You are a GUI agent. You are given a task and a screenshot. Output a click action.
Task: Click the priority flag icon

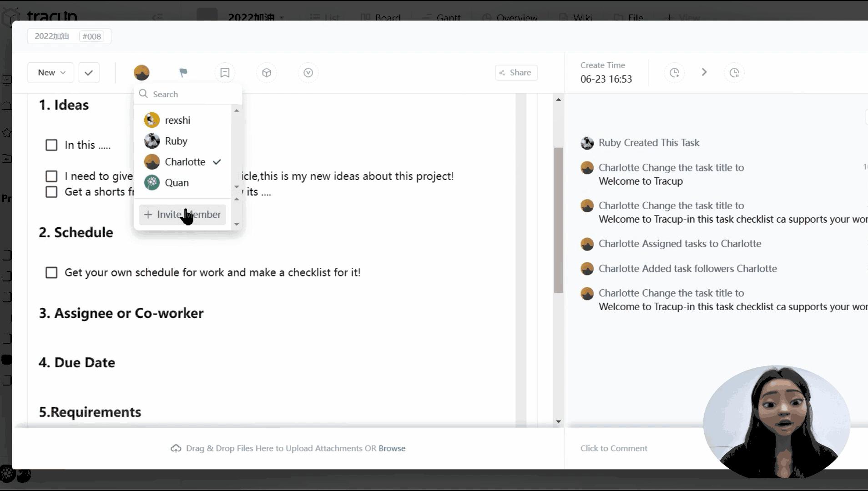click(183, 73)
